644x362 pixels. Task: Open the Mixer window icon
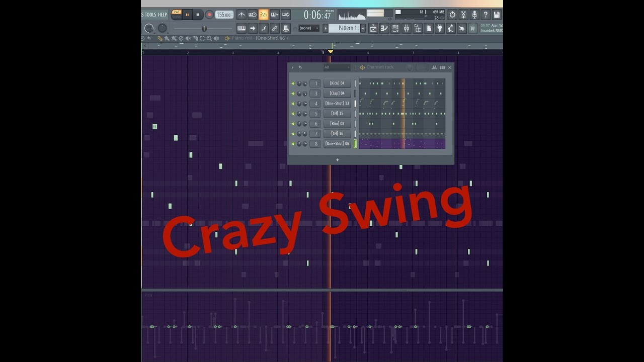pyautogui.click(x=407, y=29)
